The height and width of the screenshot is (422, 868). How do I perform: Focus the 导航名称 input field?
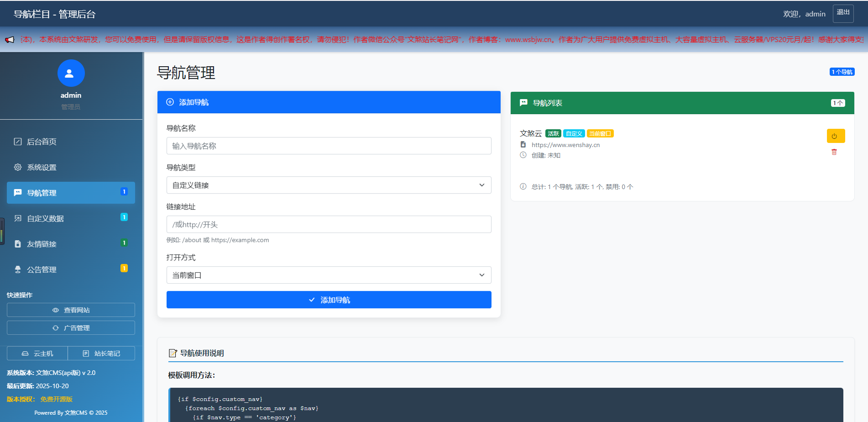(329, 146)
